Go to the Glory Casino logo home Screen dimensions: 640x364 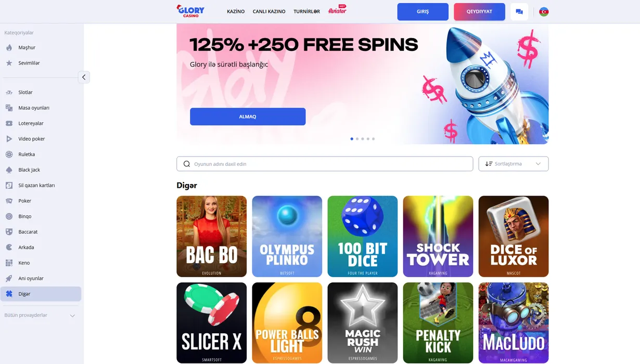pos(190,11)
